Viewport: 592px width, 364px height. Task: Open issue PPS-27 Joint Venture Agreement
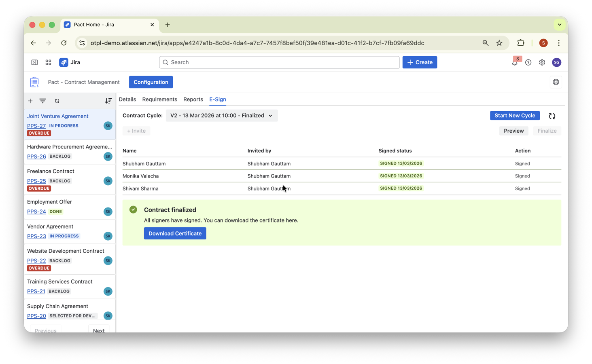(x=36, y=125)
